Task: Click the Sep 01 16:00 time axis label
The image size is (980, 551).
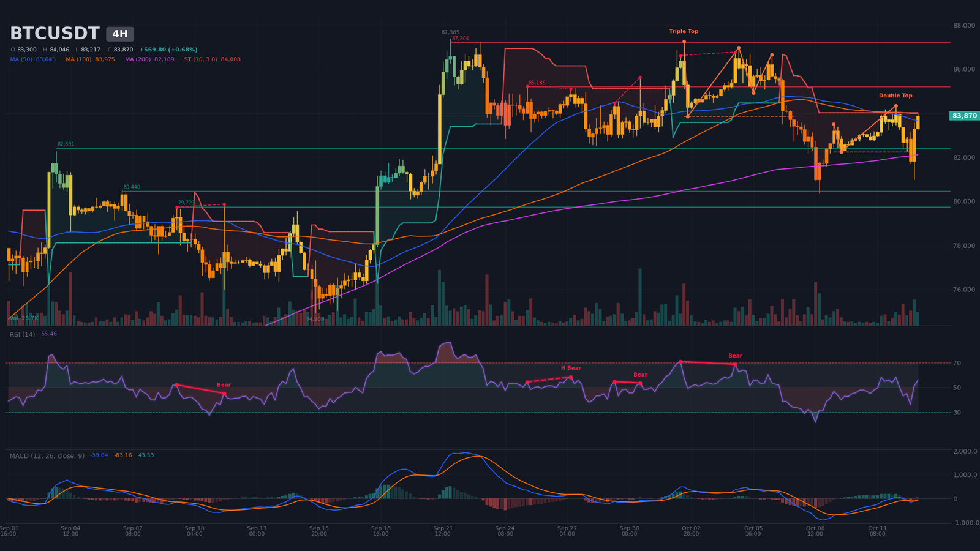Action: 9,531
